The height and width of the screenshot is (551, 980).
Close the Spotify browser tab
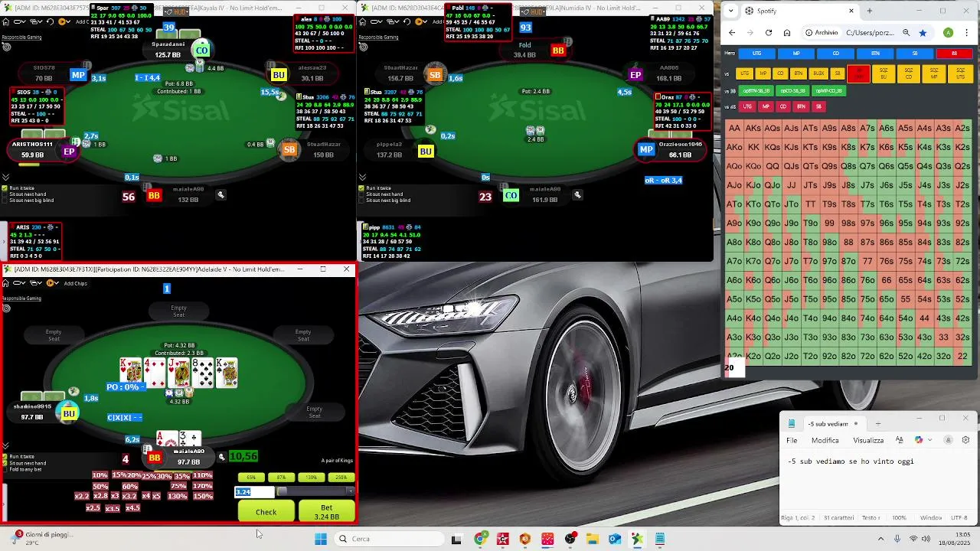tap(851, 11)
